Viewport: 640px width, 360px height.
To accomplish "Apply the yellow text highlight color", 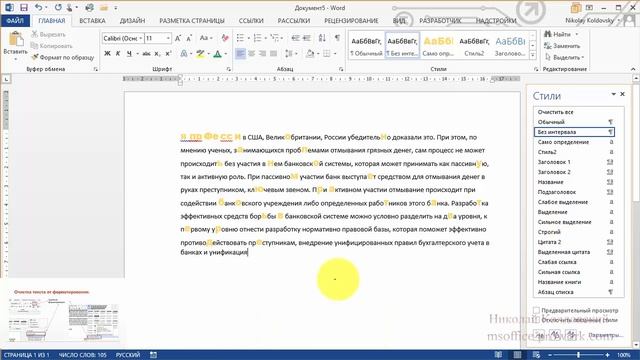I will tap(200, 53).
